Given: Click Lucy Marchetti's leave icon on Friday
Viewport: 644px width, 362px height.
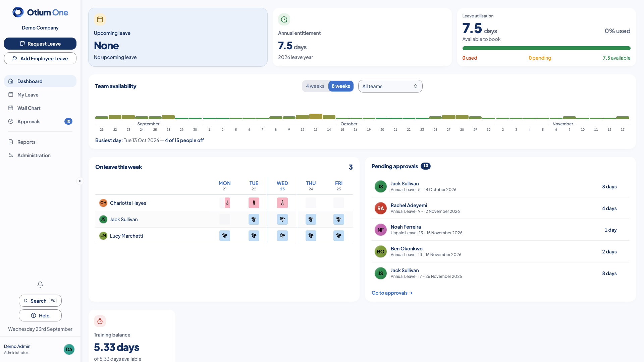Looking at the screenshot, I should coord(339,236).
